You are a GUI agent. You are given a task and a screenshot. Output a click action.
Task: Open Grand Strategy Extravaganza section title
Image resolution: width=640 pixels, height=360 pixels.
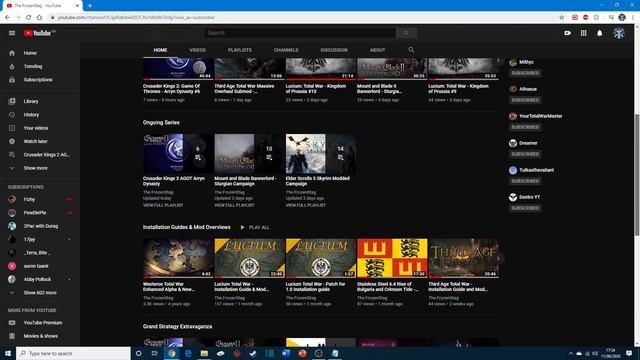coord(178,327)
